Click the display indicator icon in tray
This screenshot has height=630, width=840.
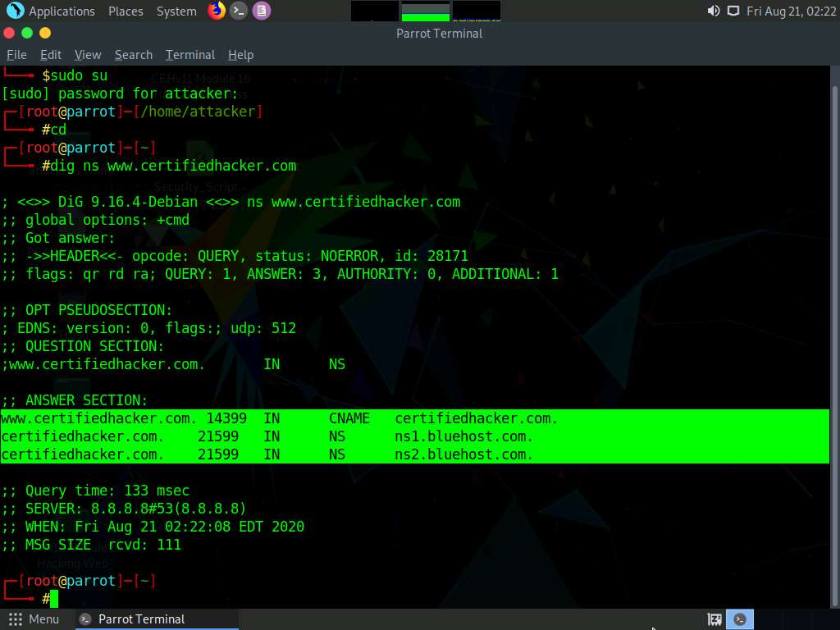click(x=733, y=11)
